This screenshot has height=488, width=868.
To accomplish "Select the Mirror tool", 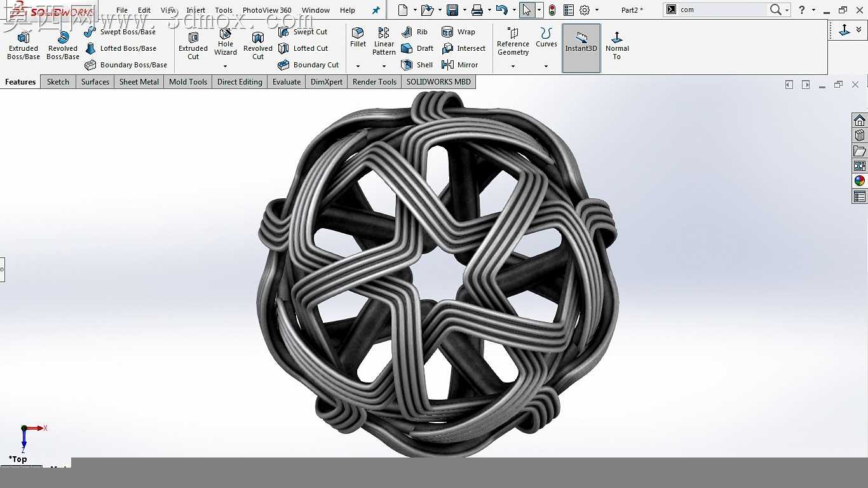I will coord(459,65).
